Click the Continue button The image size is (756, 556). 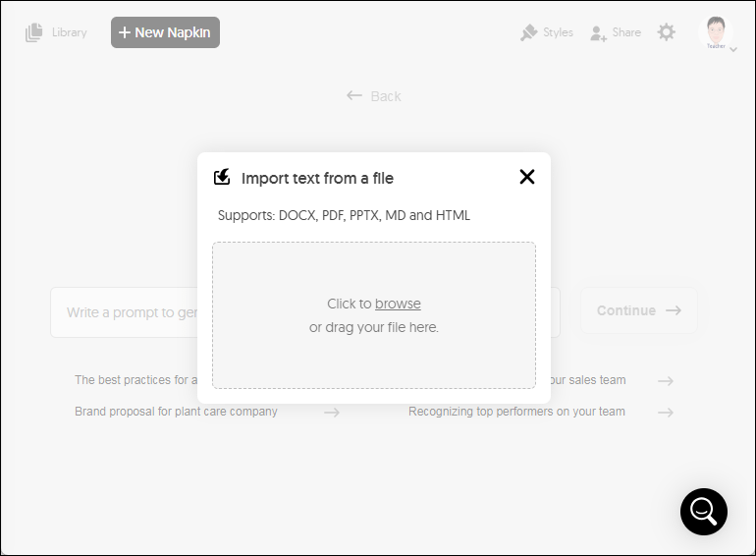pos(639,310)
